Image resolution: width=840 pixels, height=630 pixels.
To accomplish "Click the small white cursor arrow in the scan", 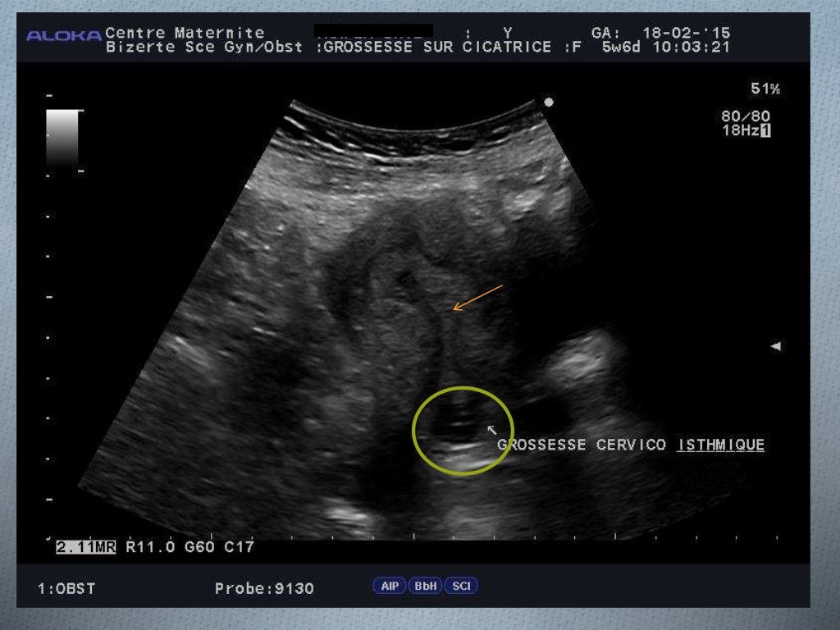I will [x=492, y=430].
